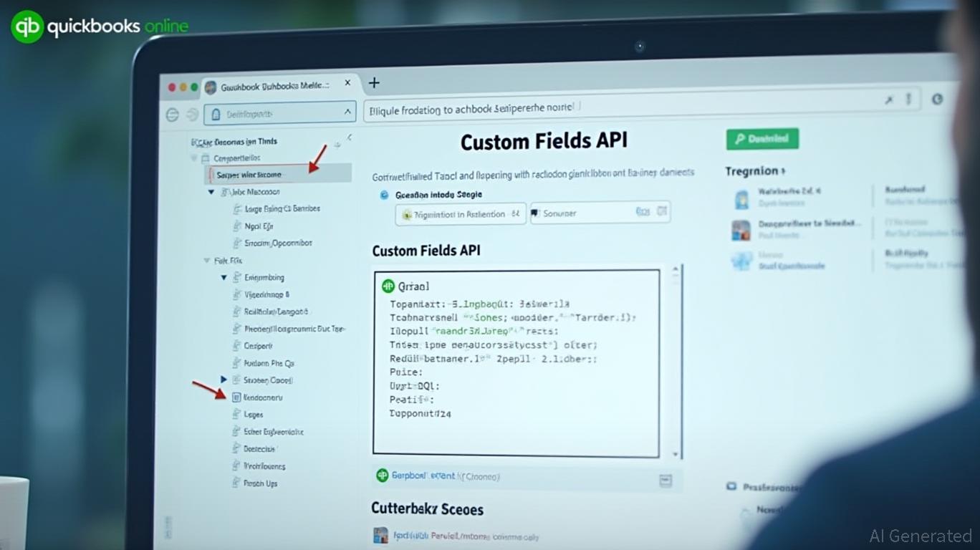This screenshot has width=980, height=550.
Task: Click the green Download button
Action: point(762,138)
